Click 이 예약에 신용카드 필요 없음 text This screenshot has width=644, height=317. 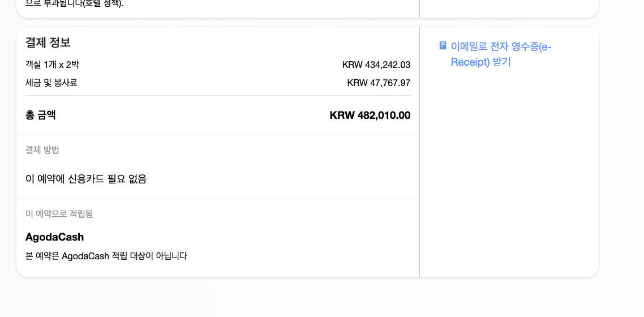[86, 179]
